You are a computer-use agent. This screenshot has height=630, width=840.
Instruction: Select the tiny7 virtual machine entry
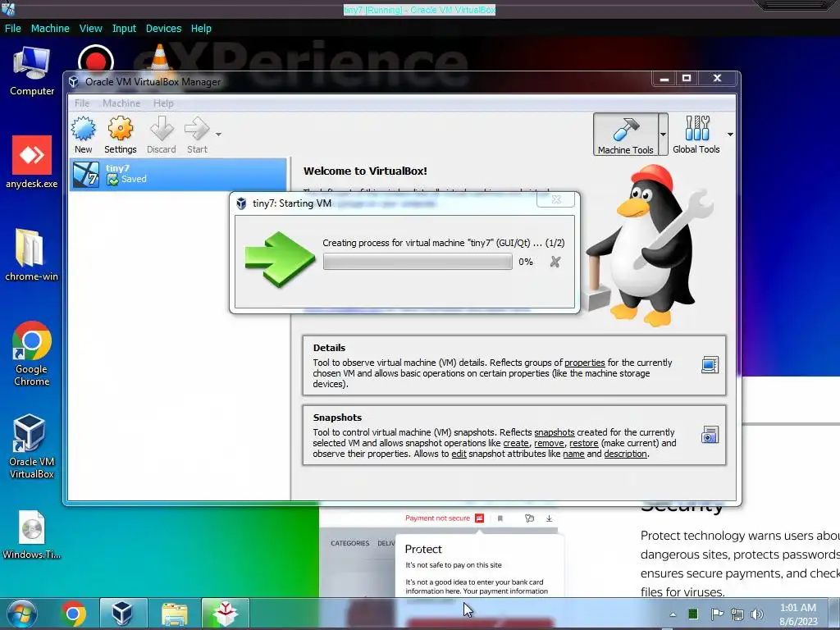point(179,174)
